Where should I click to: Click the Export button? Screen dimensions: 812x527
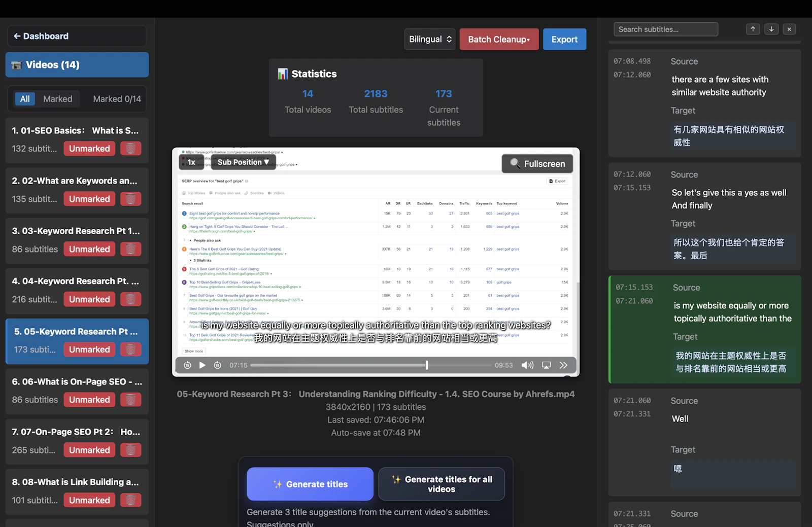(x=564, y=39)
